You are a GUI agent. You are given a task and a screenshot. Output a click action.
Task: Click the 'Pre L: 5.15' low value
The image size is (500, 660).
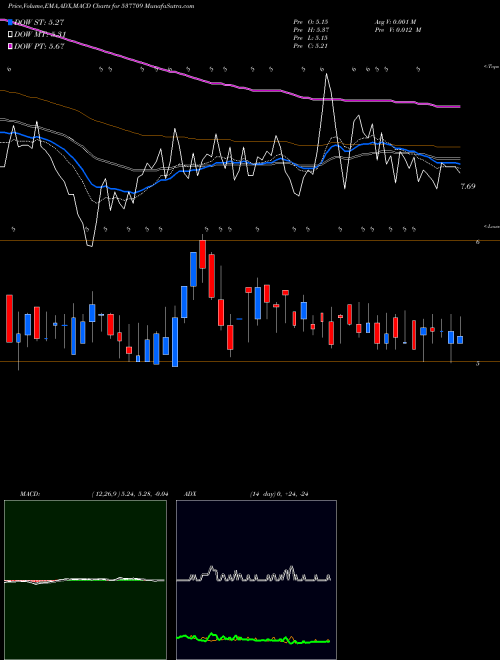click(x=311, y=38)
